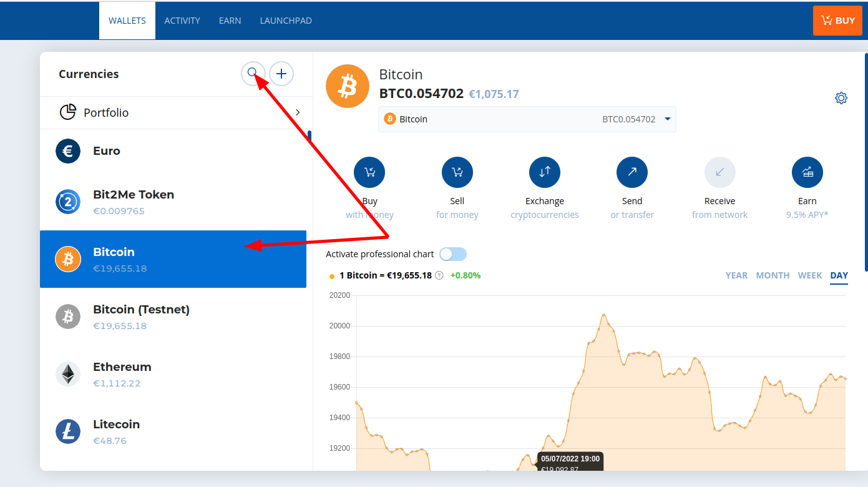Select Ethereum in the currencies list
The image size is (868, 487).
click(x=173, y=374)
